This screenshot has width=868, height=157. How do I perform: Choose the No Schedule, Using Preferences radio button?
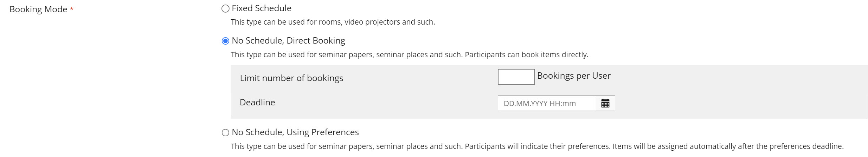coord(225,133)
